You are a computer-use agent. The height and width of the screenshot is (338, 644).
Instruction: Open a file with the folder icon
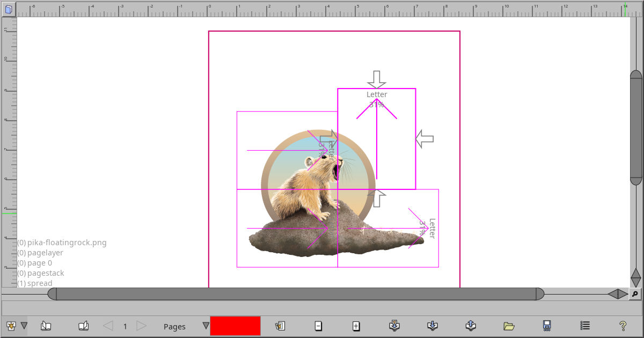tap(509, 325)
